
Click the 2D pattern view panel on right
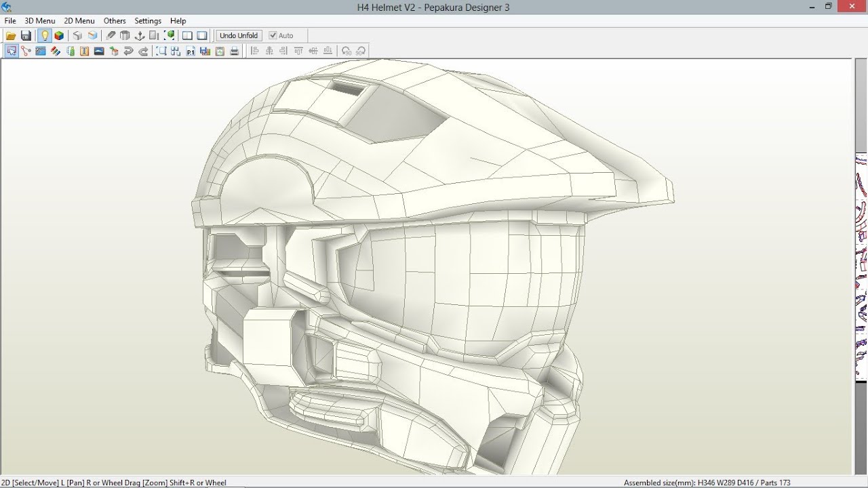tap(861, 271)
